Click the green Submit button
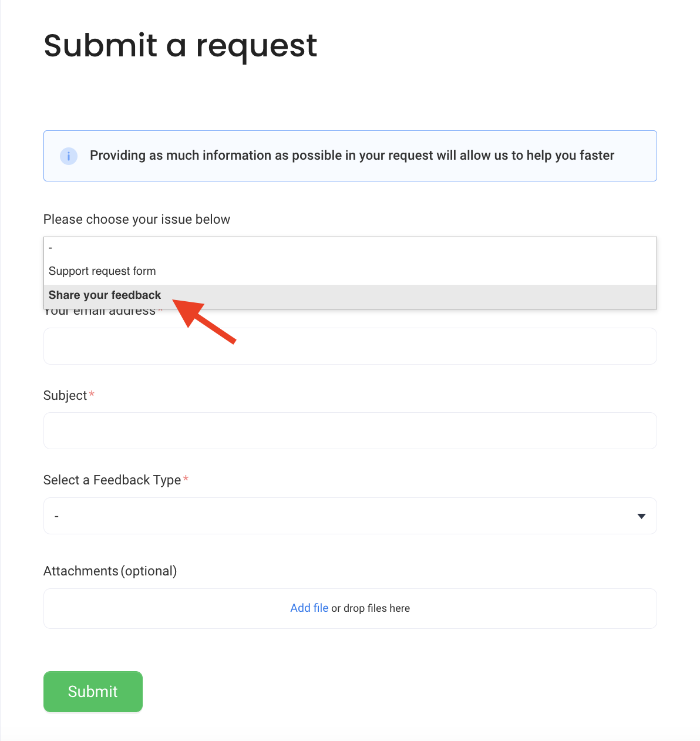 point(93,692)
